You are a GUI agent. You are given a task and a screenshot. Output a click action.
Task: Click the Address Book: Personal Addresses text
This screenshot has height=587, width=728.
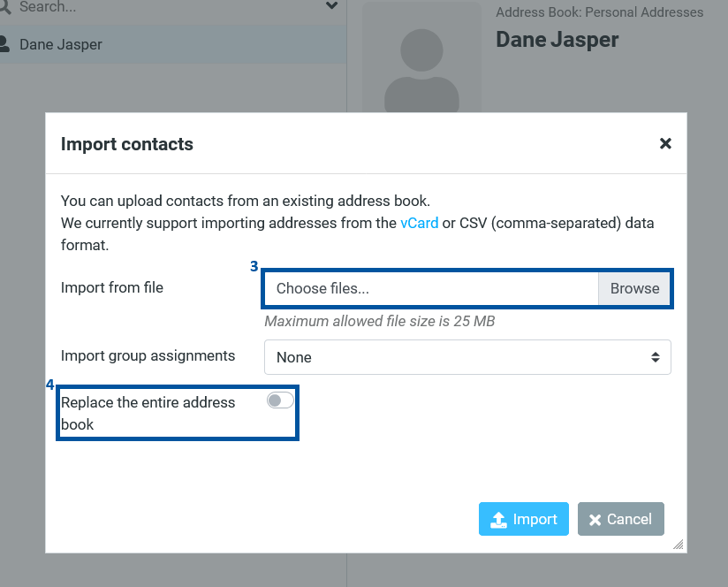coord(599,12)
